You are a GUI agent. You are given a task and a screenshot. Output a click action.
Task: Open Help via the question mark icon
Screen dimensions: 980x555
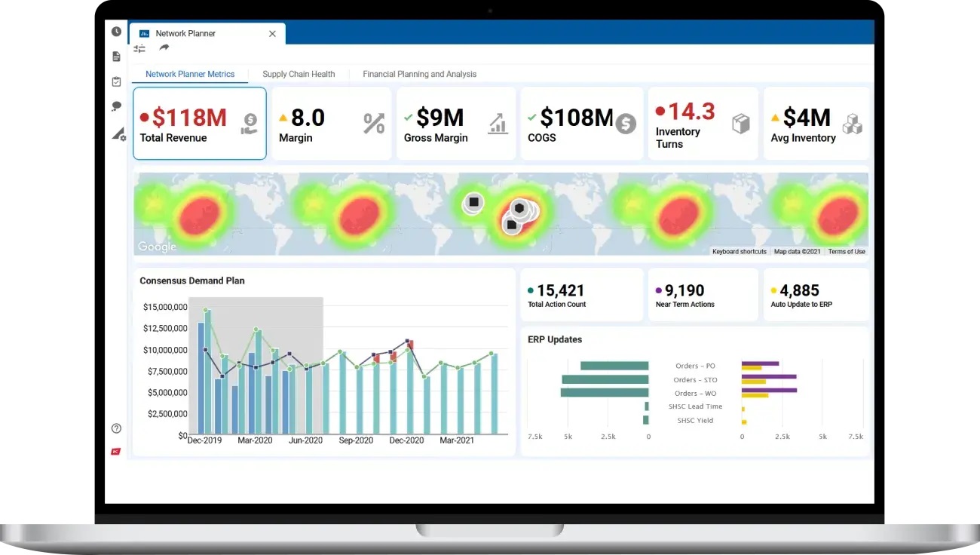tap(116, 428)
